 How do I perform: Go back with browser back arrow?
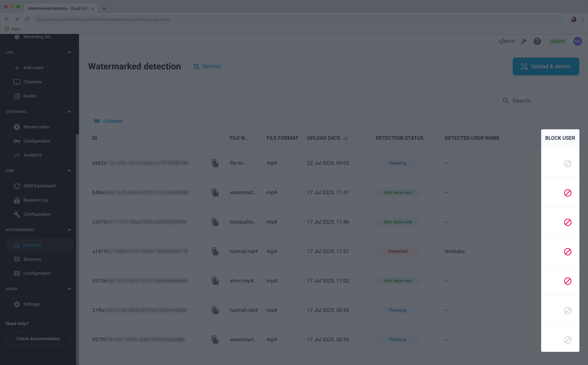pos(7,19)
